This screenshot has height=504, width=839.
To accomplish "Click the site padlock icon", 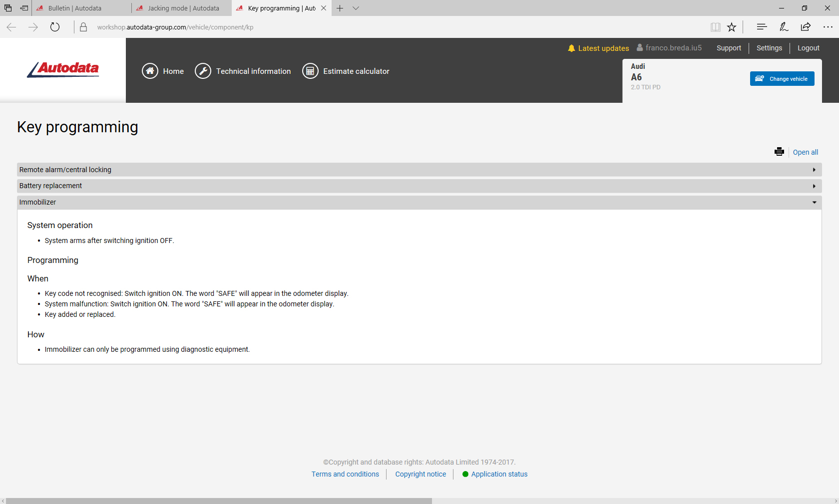I will [83, 27].
